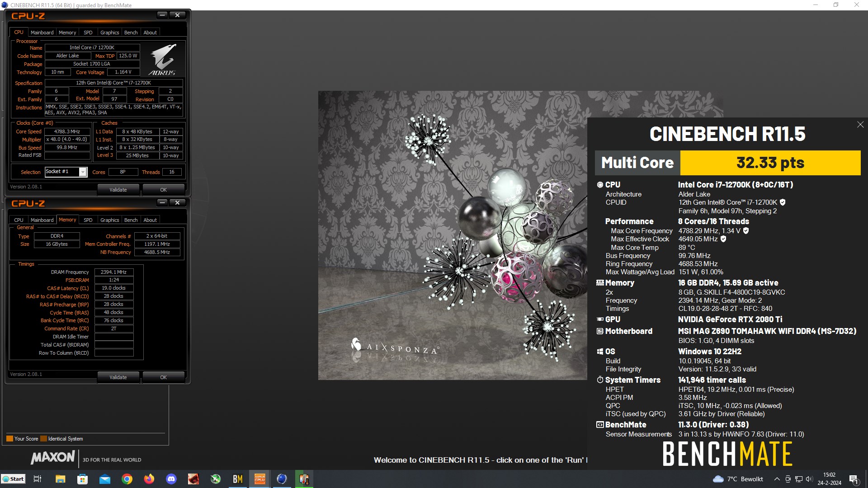Launch the Mail app from taskbar
The width and height of the screenshot is (868, 488).
104,479
